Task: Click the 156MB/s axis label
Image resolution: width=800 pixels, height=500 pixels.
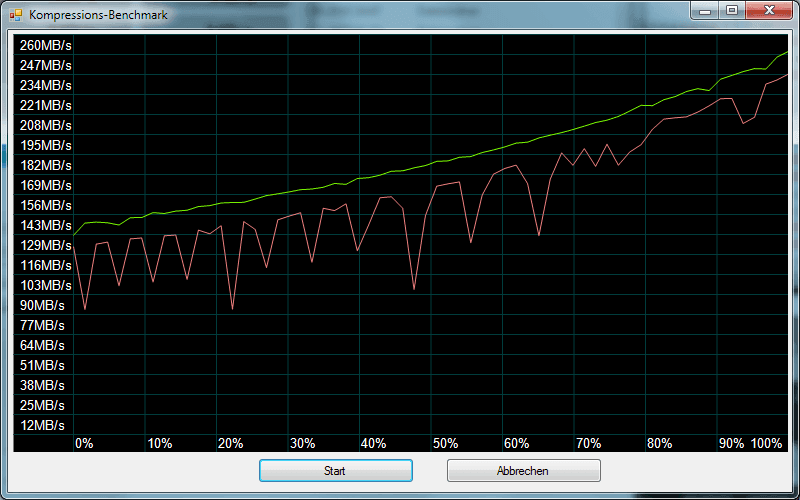Action: (45, 206)
